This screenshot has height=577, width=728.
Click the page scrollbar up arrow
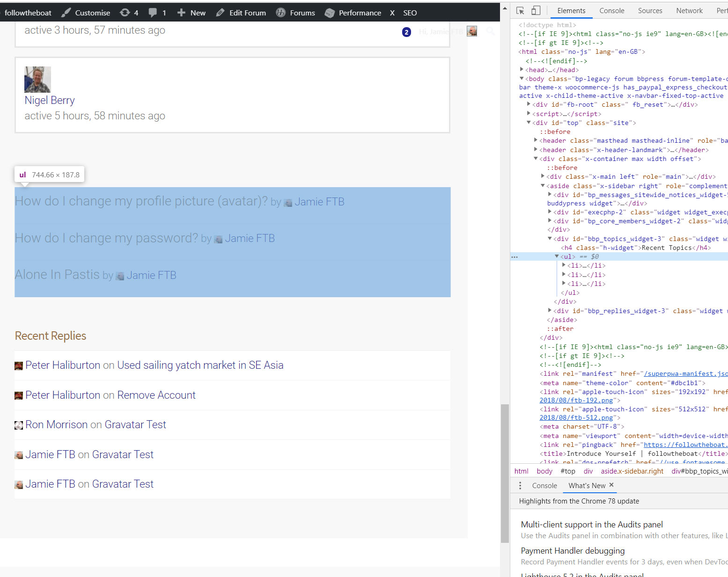(505, 8)
